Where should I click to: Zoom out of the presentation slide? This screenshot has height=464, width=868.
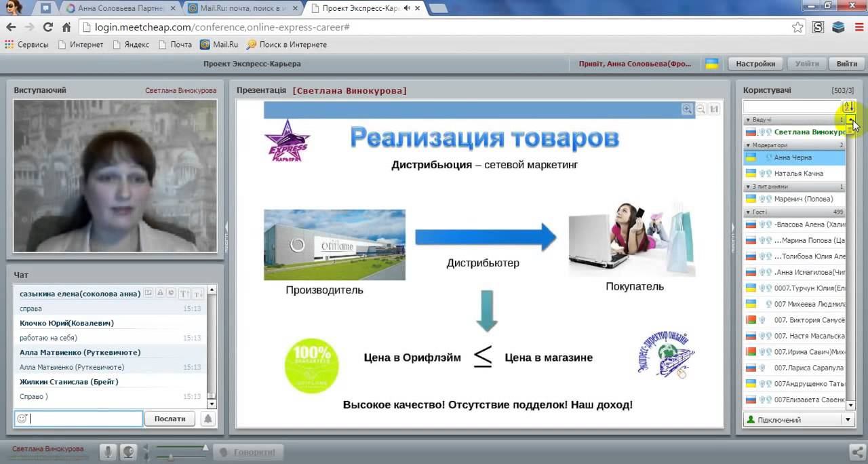701,109
